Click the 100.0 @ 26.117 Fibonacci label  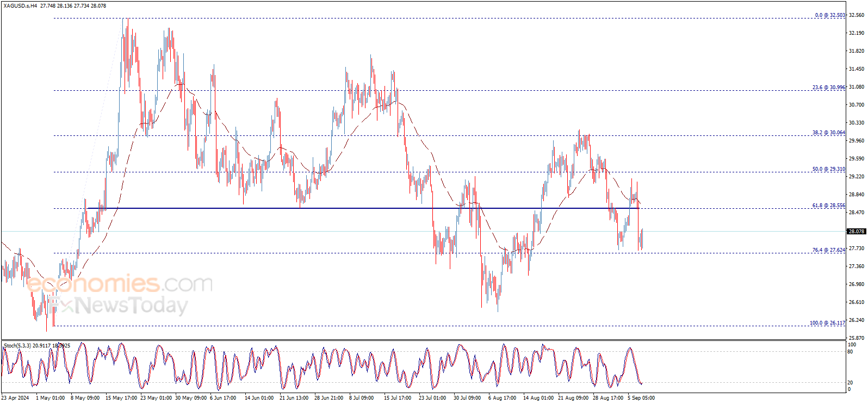point(827,323)
